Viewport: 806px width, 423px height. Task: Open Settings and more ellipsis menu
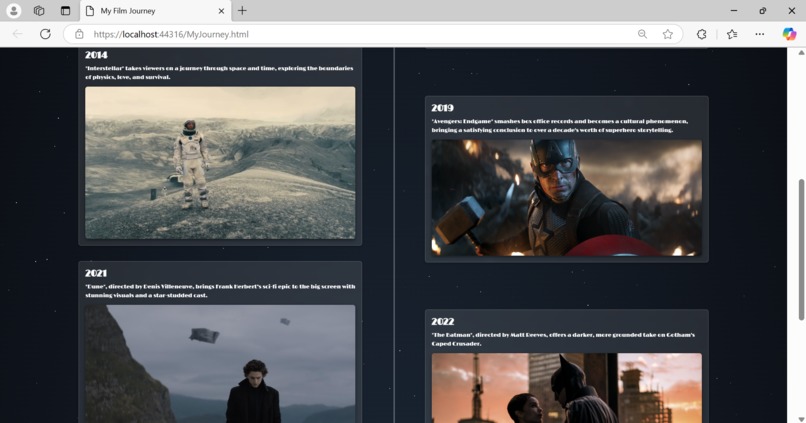pyautogui.click(x=759, y=34)
